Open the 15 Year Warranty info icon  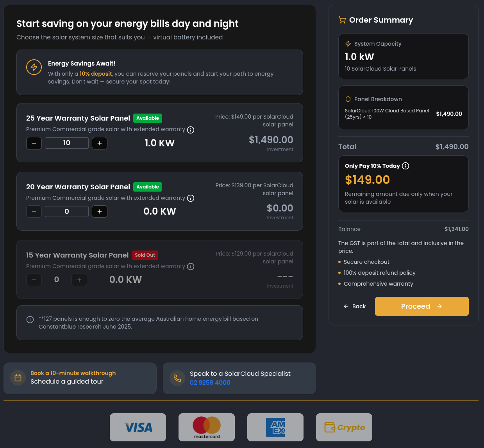click(191, 267)
